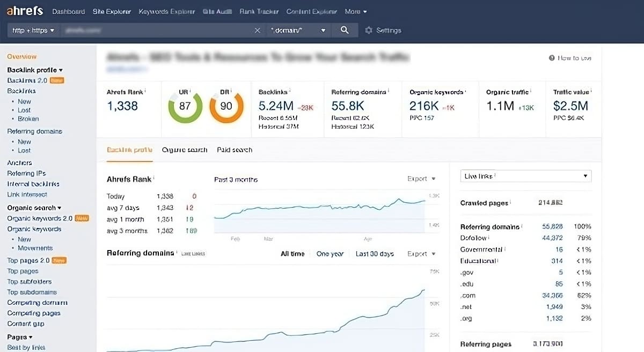Open the More menu in top navigation
The width and height of the screenshot is (644, 352).
356,11
